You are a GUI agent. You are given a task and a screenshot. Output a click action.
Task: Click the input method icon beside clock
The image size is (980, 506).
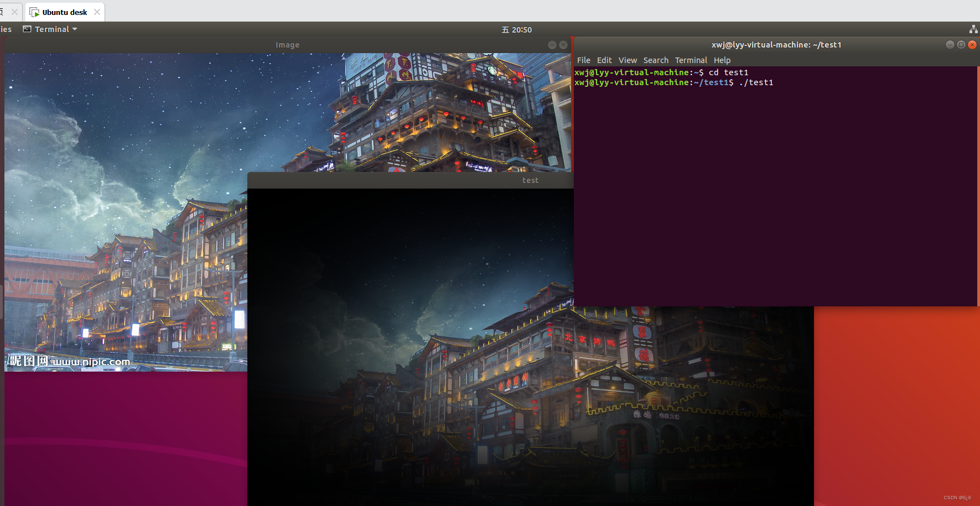pyautogui.click(x=505, y=30)
